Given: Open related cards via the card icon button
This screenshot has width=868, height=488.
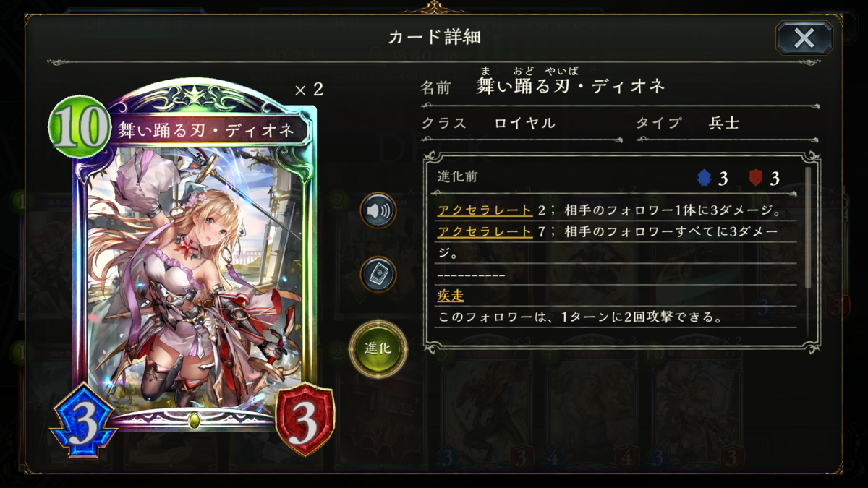Looking at the screenshot, I should pyautogui.click(x=378, y=275).
